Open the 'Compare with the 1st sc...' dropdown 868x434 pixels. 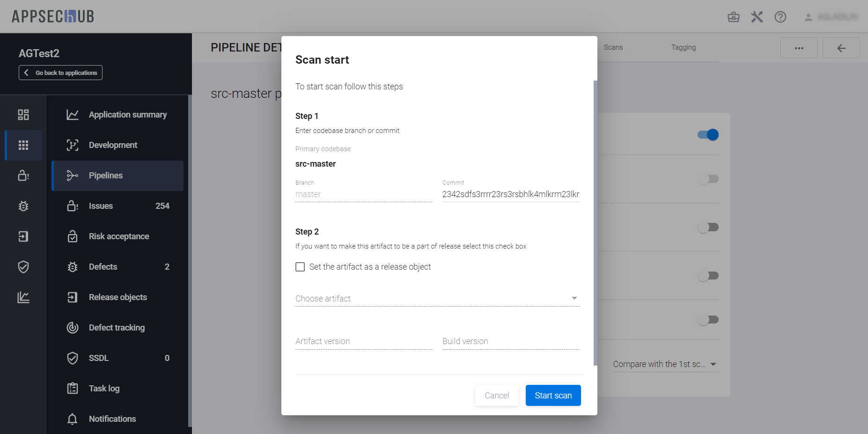coord(665,364)
